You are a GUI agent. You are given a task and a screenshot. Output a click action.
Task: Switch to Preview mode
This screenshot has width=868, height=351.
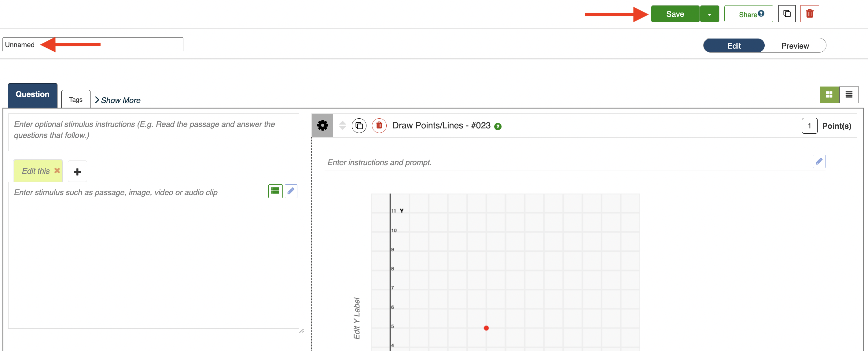coord(795,46)
